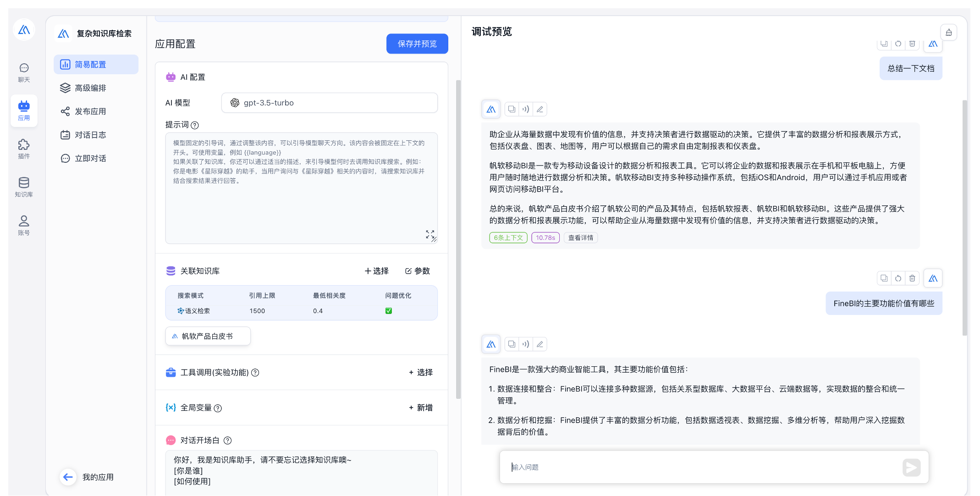Open the gpt-3.5-turbo AI model selector
This screenshot has height=496, width=980.
click(329, 103)
